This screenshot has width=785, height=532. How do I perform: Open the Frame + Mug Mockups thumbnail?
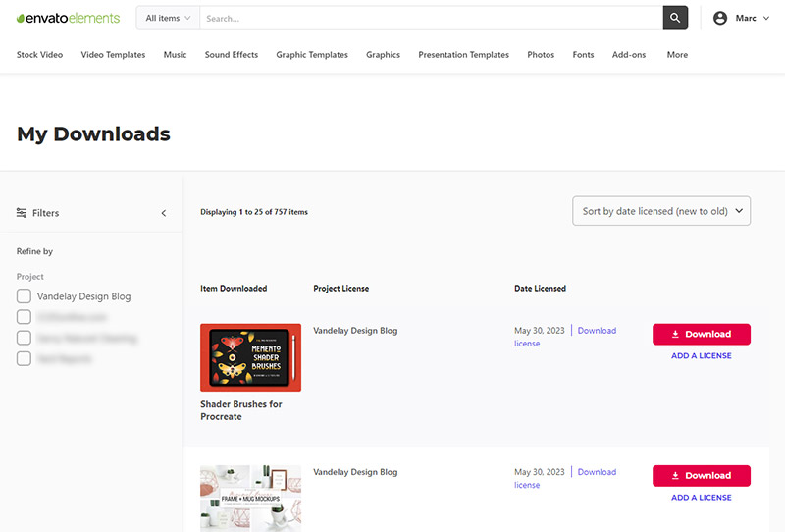point(251,499)
